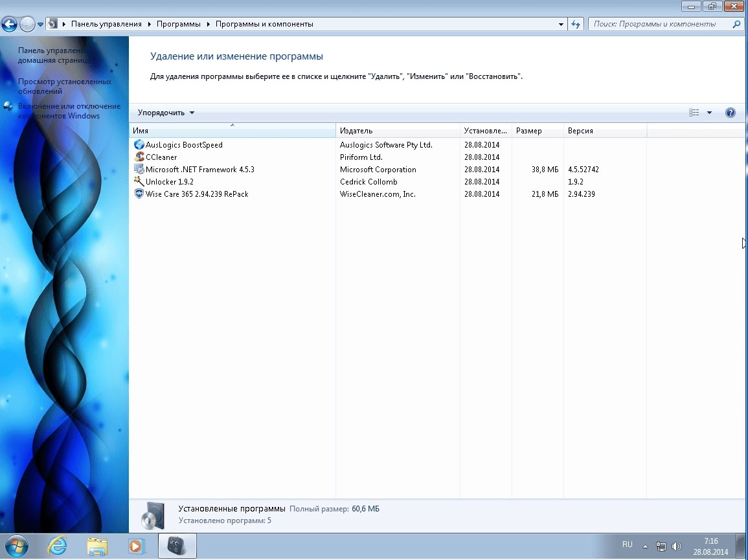Viewport: 748px width, 560px height.
Task: Click size value 38,8 МБ
Action: click(x=545, y=170)
